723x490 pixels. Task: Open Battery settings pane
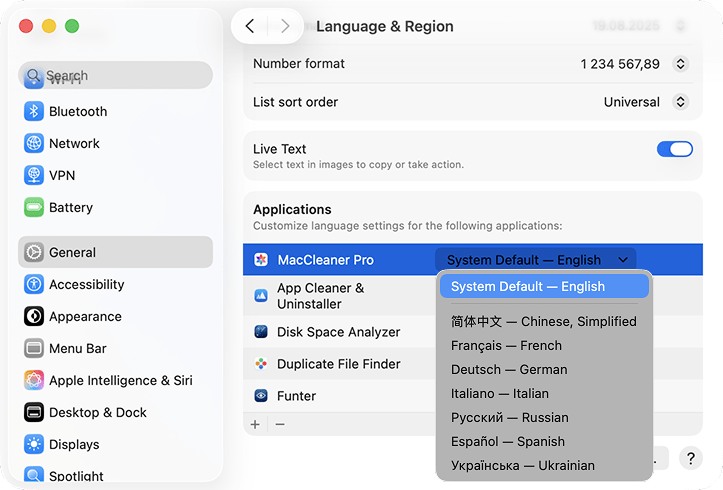point(115,207)
